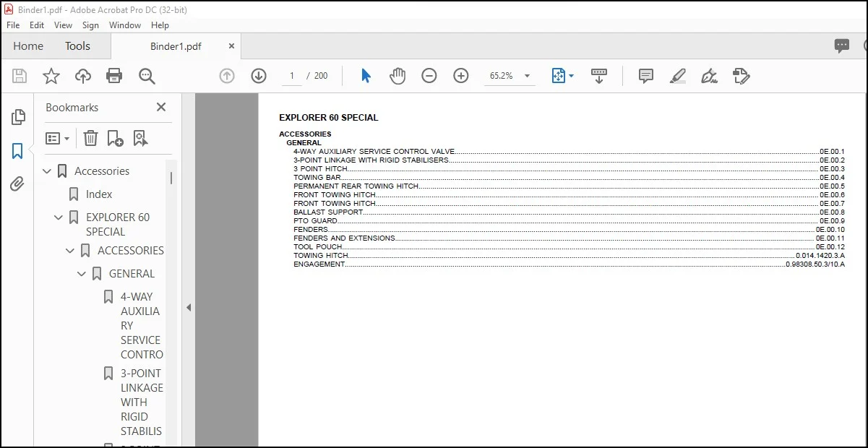The height and width of the screenshot is (448, 868).
Task: Activate the Hand pan tool
Action: 398,76
